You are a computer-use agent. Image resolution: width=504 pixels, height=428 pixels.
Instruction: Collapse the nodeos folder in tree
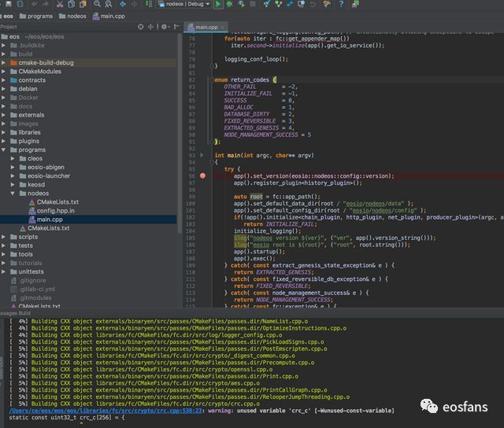point(13,194)
